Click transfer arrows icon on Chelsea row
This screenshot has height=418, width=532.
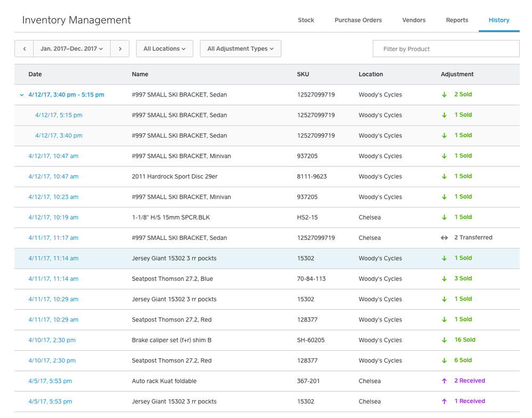pyautogui.click(x=444, y=238)
